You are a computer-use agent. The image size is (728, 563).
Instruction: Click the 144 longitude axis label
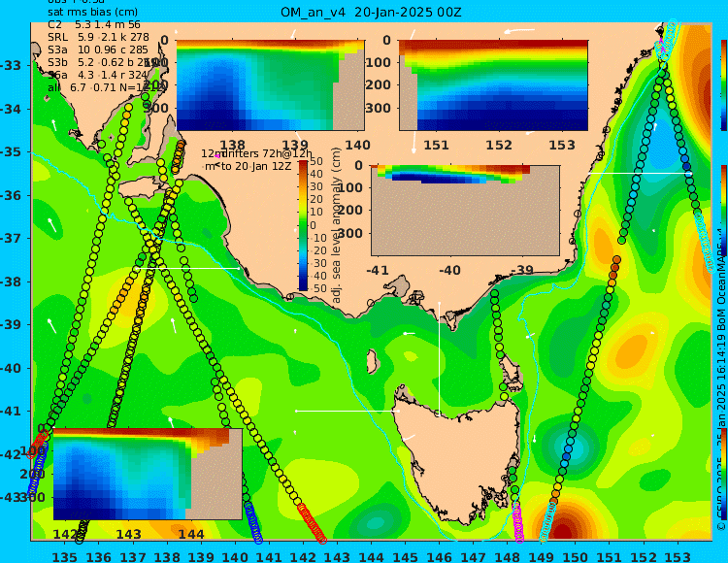pyautogui.click(x=372, y=556)
